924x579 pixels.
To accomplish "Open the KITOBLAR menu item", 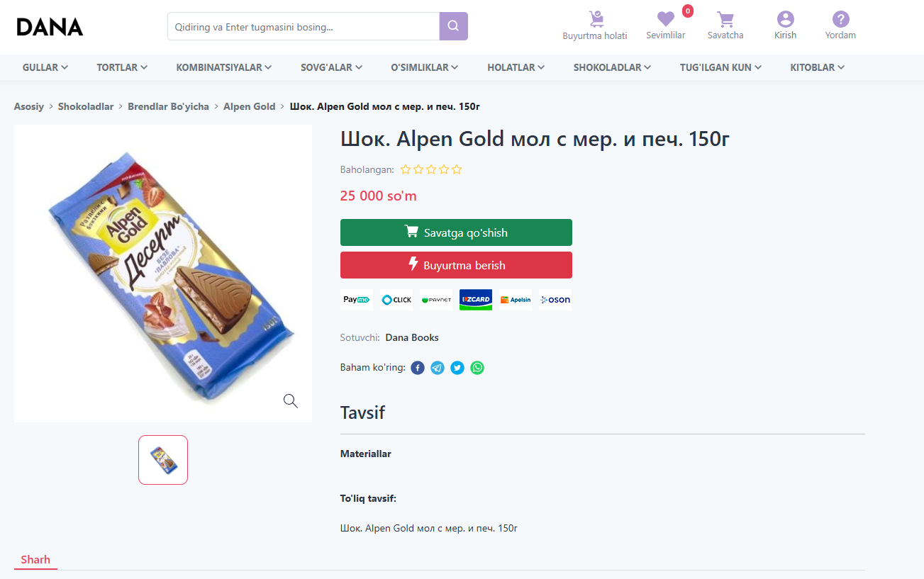I will (x=817, y=67).
